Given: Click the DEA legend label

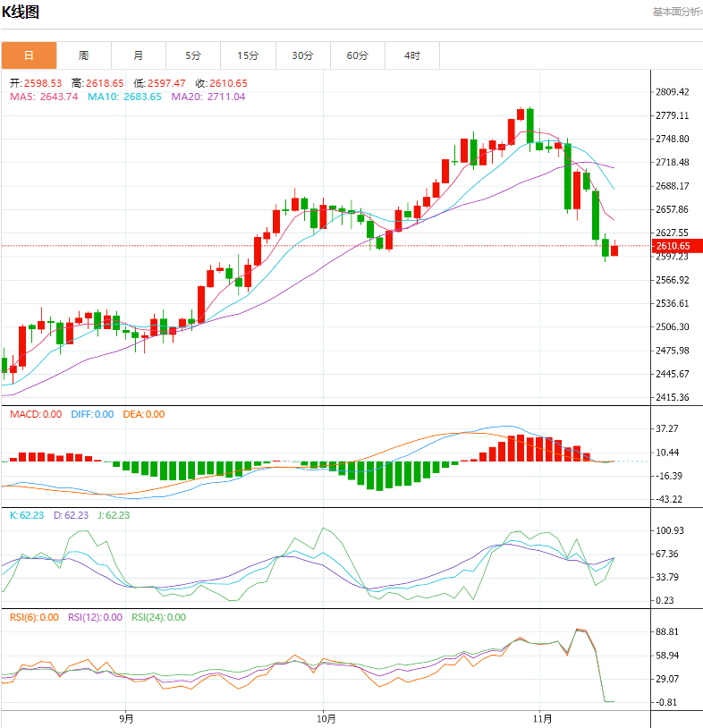Looking at the screenshot, I should point(143,414).
